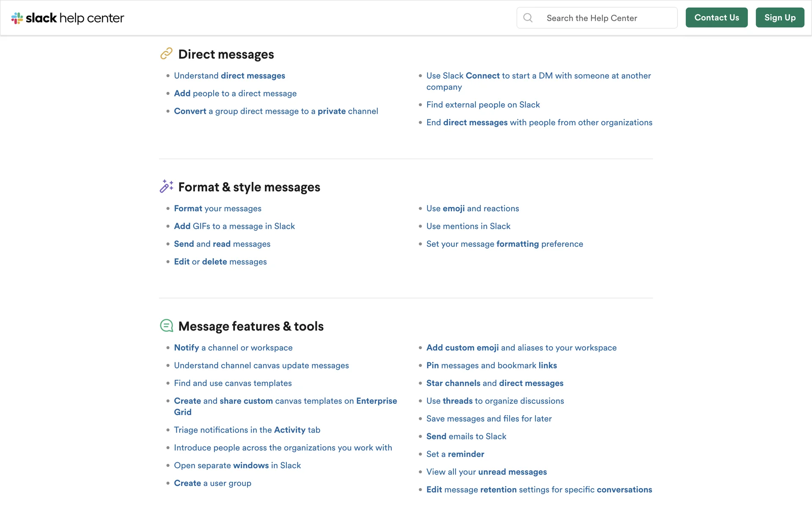This screenshot has width=812, height=508.
Task: Click the Slack logo icon
Action: [x=17, y=18]
